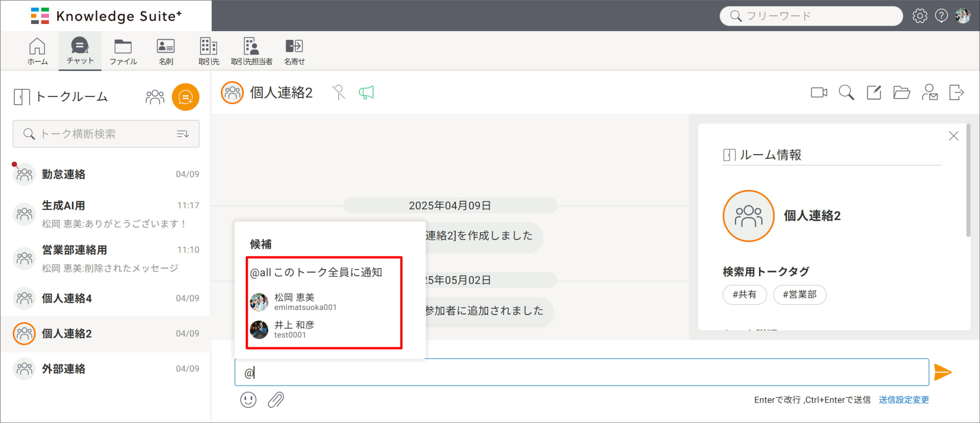
Task: Attach a file with paperclip icon
Action: click(275, 400)
